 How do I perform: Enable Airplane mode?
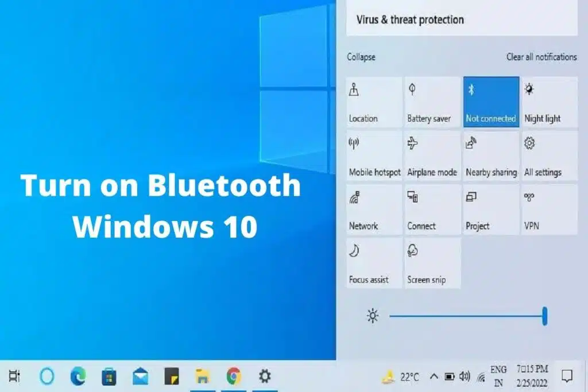(x=432, y=156)
